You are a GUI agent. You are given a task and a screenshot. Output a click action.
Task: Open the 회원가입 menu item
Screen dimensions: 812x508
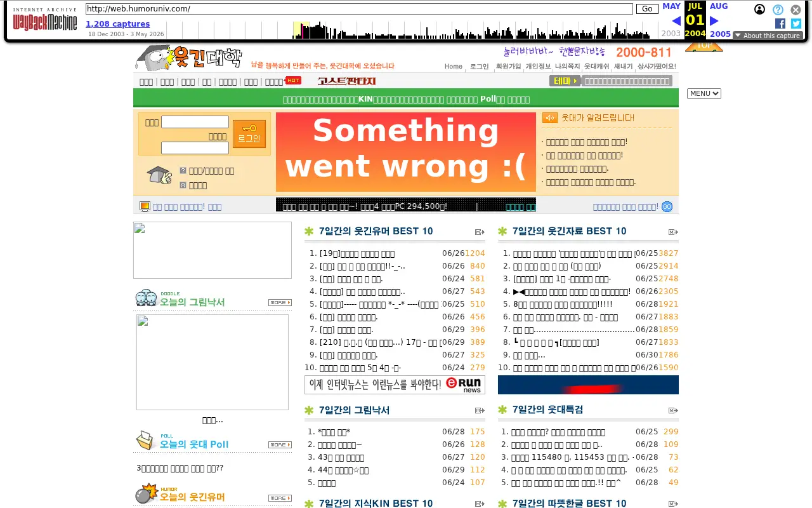coord(508,66)
